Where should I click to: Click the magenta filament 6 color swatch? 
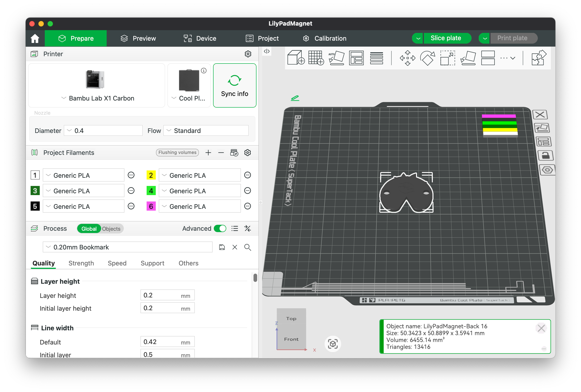coord(151,206)
